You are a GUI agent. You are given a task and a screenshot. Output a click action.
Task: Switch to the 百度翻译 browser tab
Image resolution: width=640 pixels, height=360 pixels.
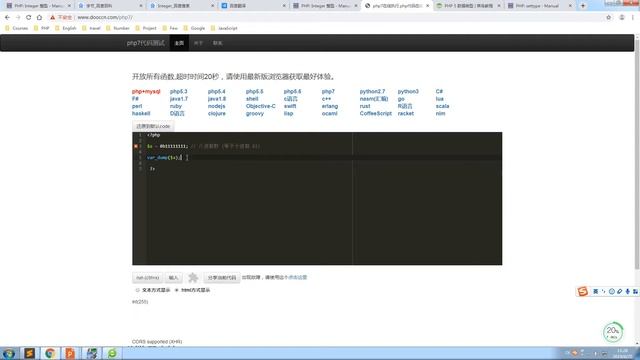coord(253,6)
